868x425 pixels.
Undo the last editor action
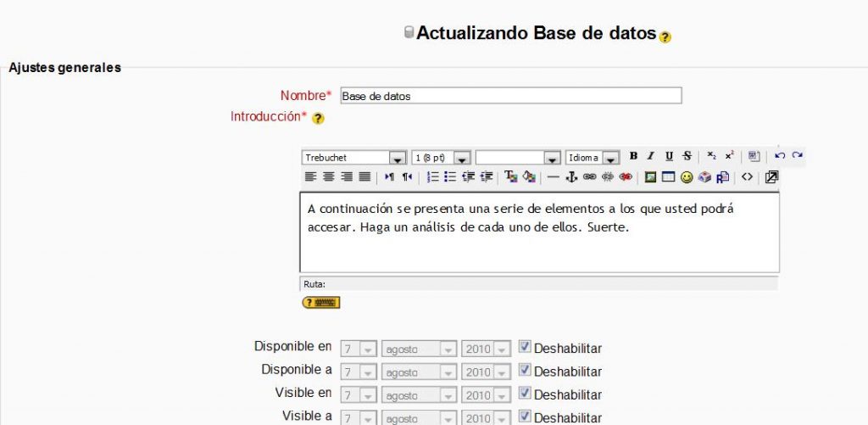(x=780, y=156)
